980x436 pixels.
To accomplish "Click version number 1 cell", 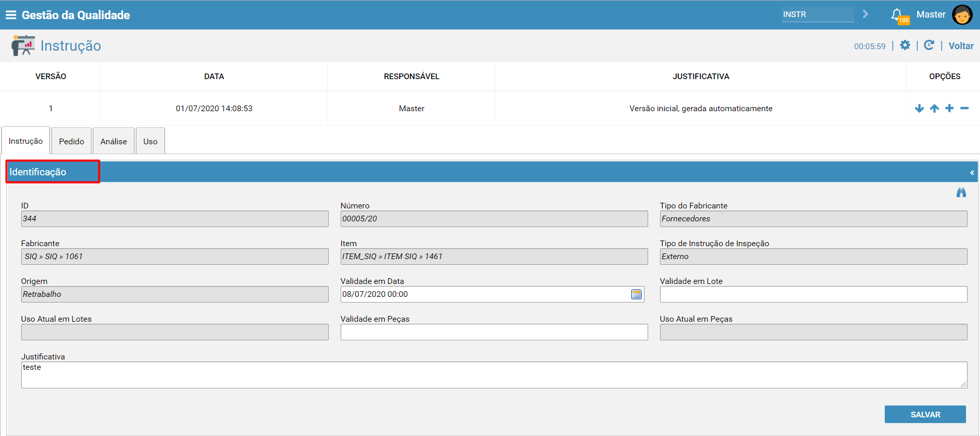I will coord(51,109).
